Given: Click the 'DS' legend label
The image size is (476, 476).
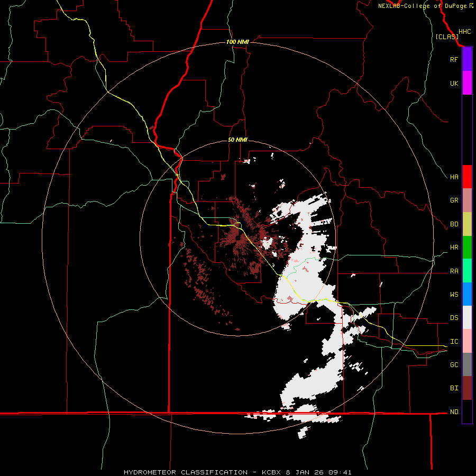Looking at the screenshot, I should click(x=454, y=318).
